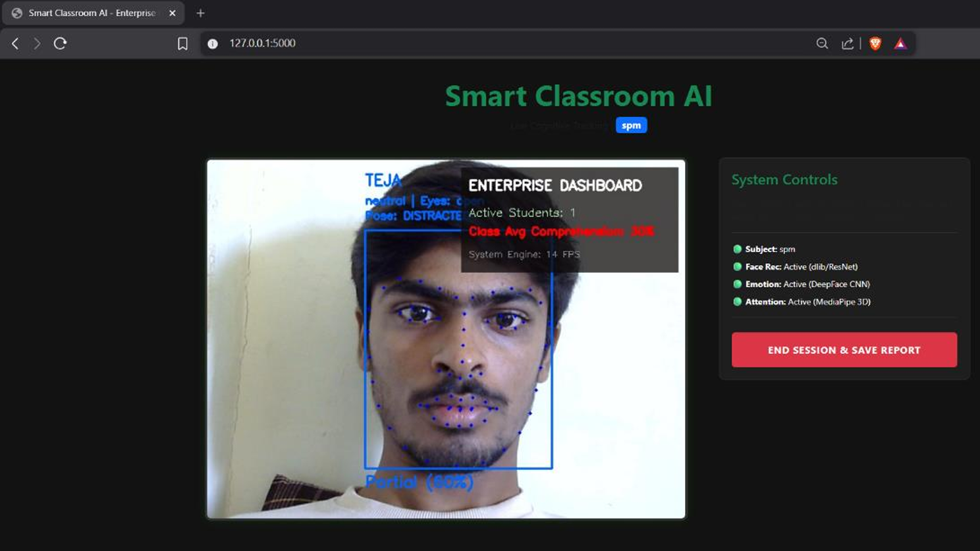Click the browser back arrow

[15, 43]
